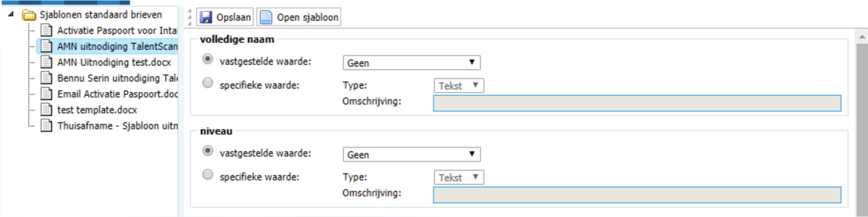This screenshot has width=868, height=217.
Task: Select specifieke waarde radio under niveau
Action: point(208,175)
